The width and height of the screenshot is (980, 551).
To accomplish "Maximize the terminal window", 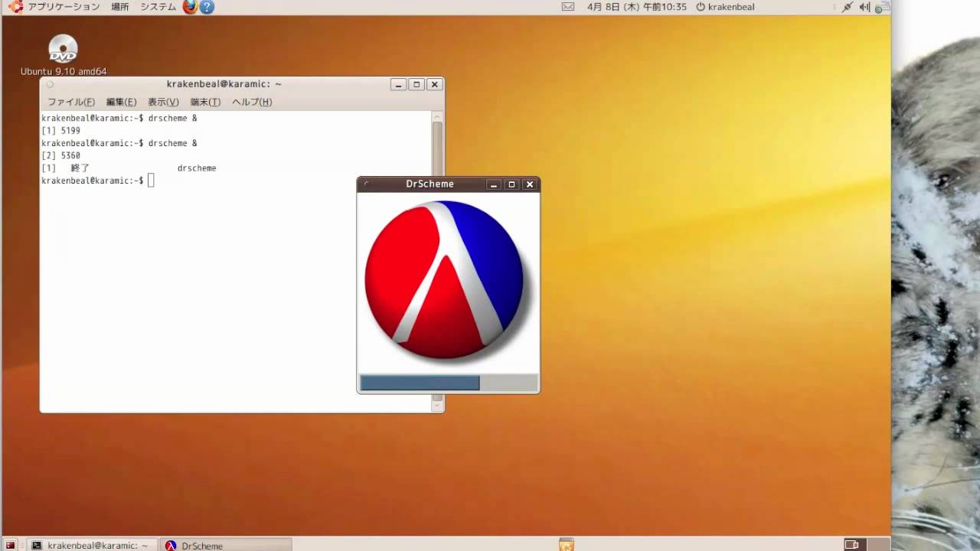I will coord(416,84).
